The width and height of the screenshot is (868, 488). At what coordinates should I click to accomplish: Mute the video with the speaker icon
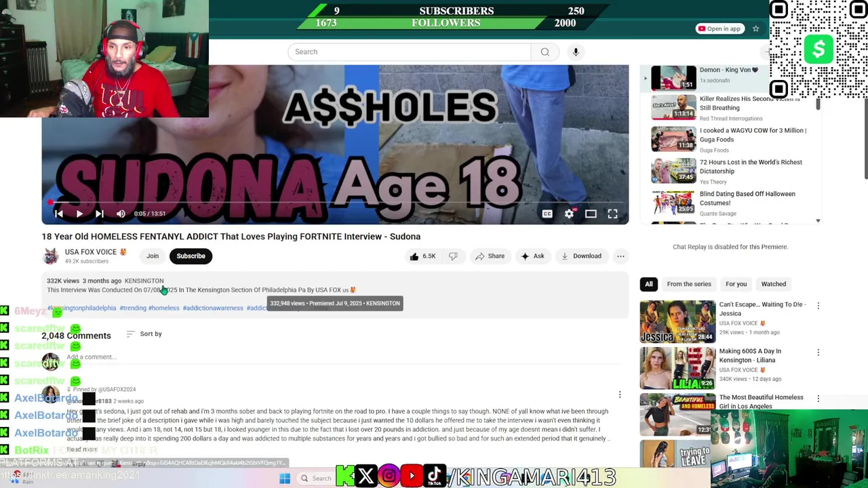(121, 213)
